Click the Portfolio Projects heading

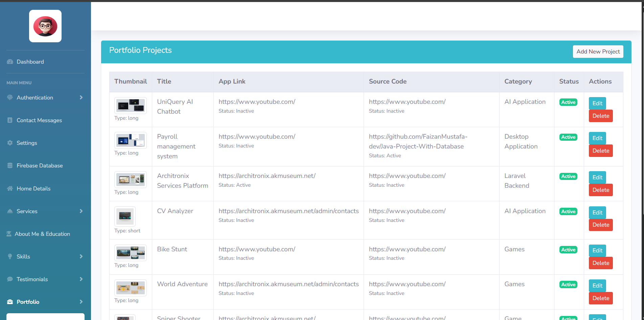(140, 50)
